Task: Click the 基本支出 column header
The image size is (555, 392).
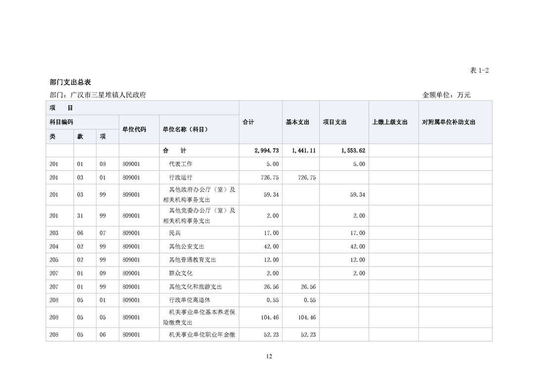Action: 301,122
